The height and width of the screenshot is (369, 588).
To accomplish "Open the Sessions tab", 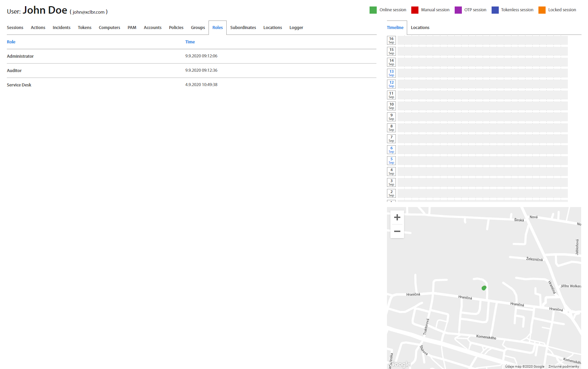I will pyautogui.click(x=15, y=28).
